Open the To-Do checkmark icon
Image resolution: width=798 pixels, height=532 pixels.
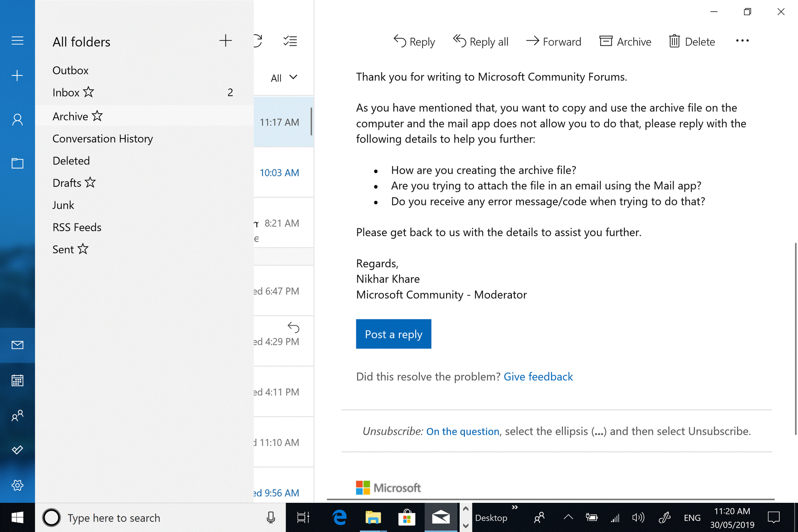pos(17,450)
